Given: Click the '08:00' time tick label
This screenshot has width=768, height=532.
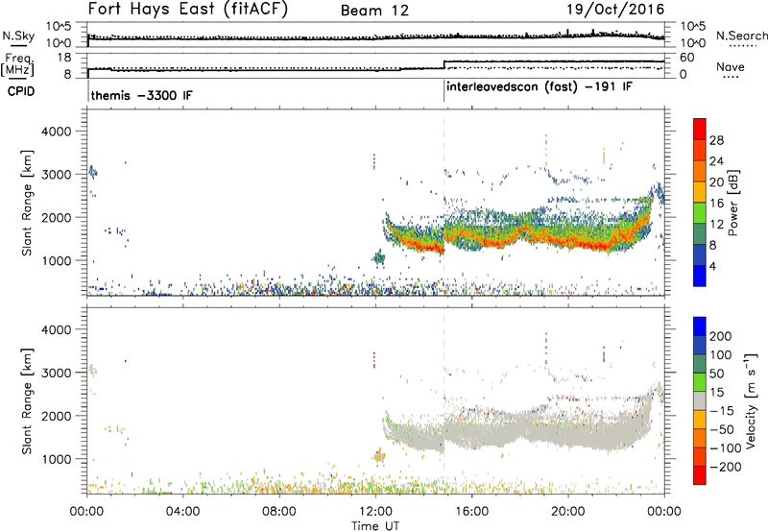Looking at the screenshot, I should click(x=279, y=512).
